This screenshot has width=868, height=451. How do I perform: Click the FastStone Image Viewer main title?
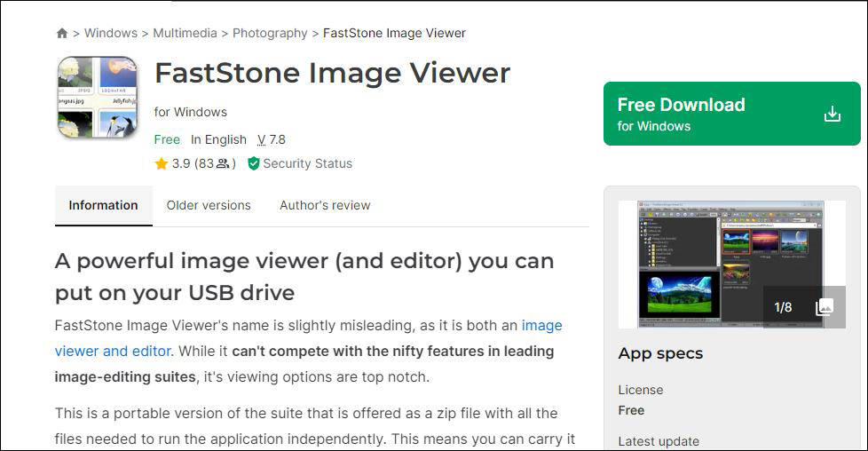(332, 73)
